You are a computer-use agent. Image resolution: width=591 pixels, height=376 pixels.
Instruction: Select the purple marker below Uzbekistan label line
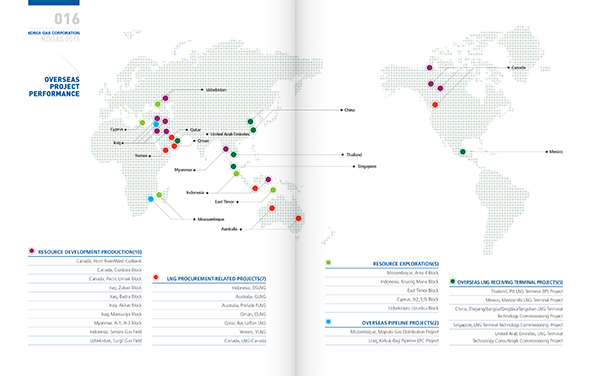point(165,98)
